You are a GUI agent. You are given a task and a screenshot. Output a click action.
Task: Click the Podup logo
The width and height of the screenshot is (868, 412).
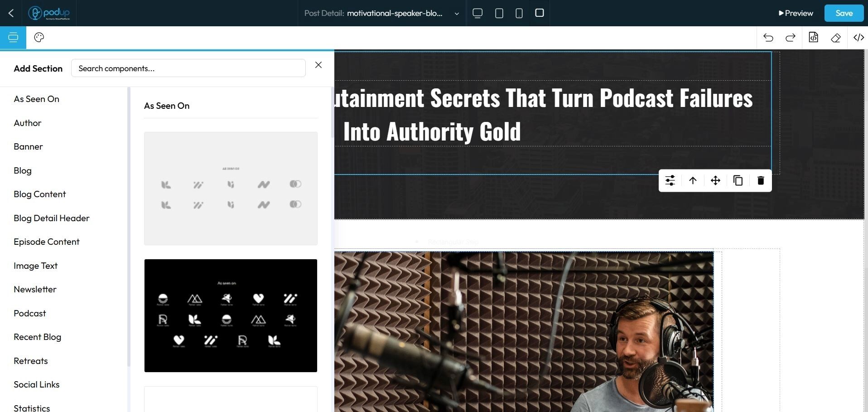click(x=49, y=13)
